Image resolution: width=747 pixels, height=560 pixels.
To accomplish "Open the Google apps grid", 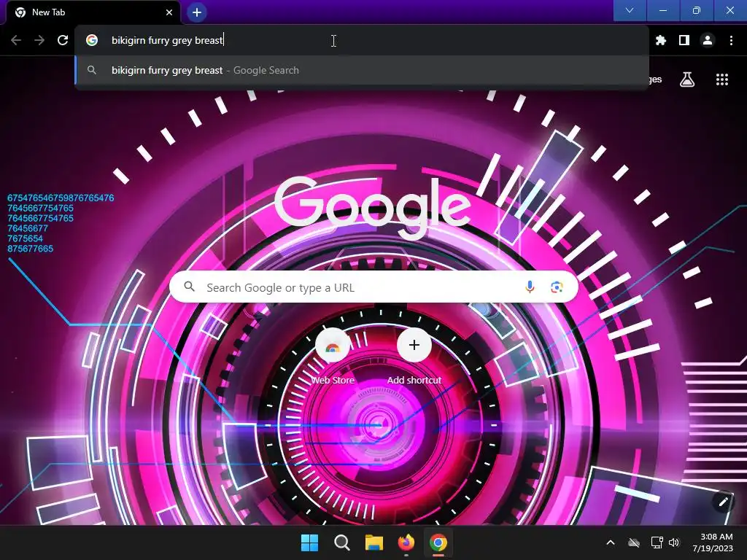I will (722, 79).
